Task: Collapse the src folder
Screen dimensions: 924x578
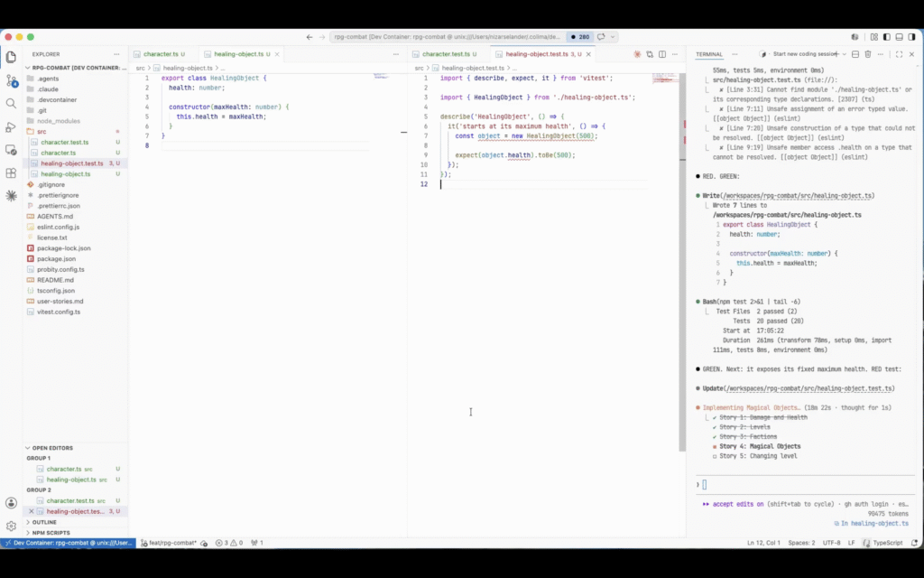Action: (x=76, y=132)
